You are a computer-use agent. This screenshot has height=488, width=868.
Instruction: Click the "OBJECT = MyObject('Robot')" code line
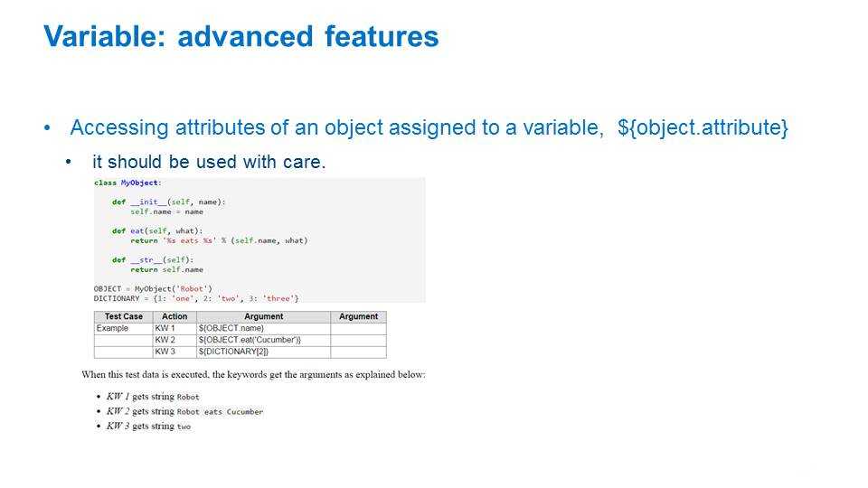point(153,288)
